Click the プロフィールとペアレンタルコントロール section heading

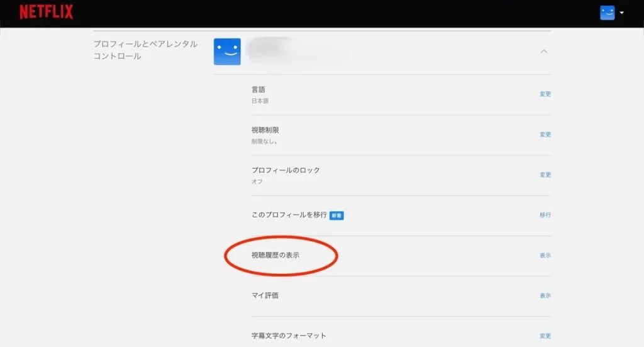click(145, 50)
